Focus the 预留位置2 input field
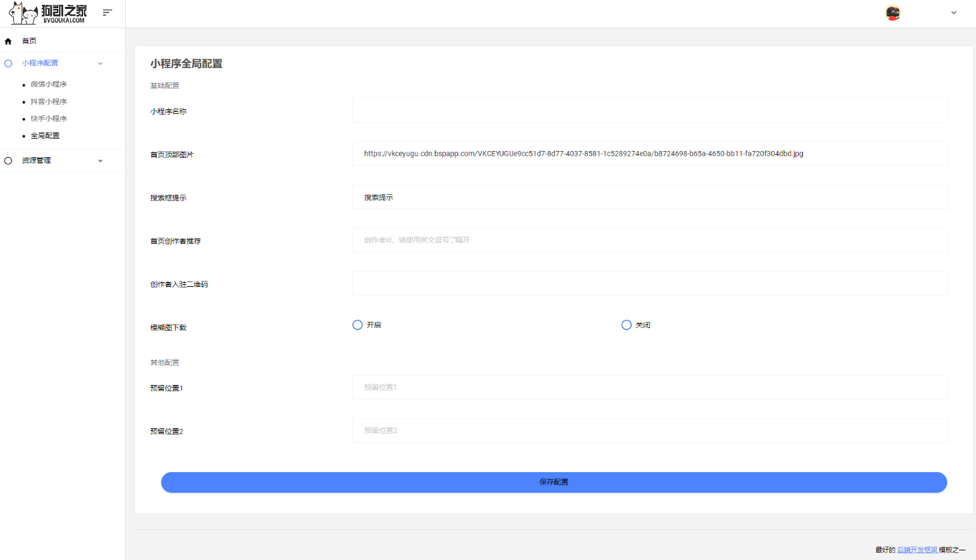This screenshot has width=976, height=560. [x=650, y=430]
